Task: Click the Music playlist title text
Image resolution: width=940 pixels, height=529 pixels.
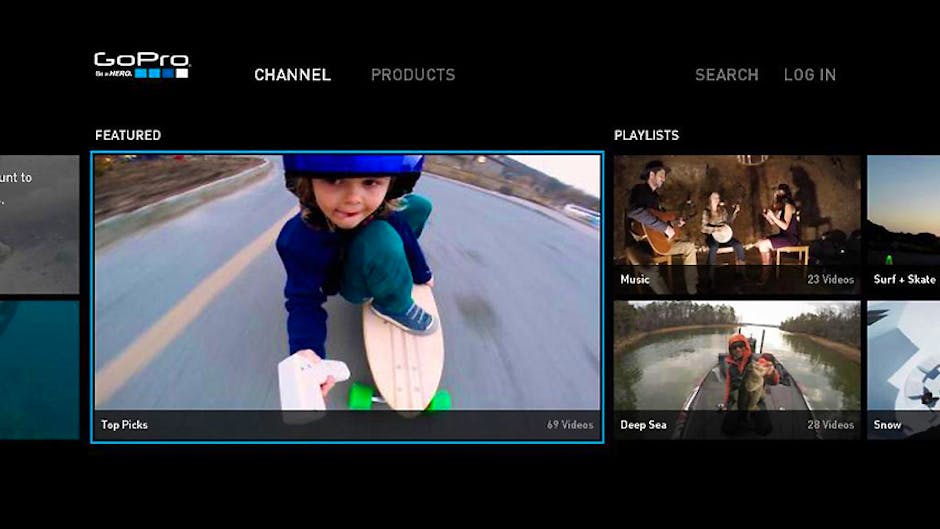Action: click(x=635, y=280)
